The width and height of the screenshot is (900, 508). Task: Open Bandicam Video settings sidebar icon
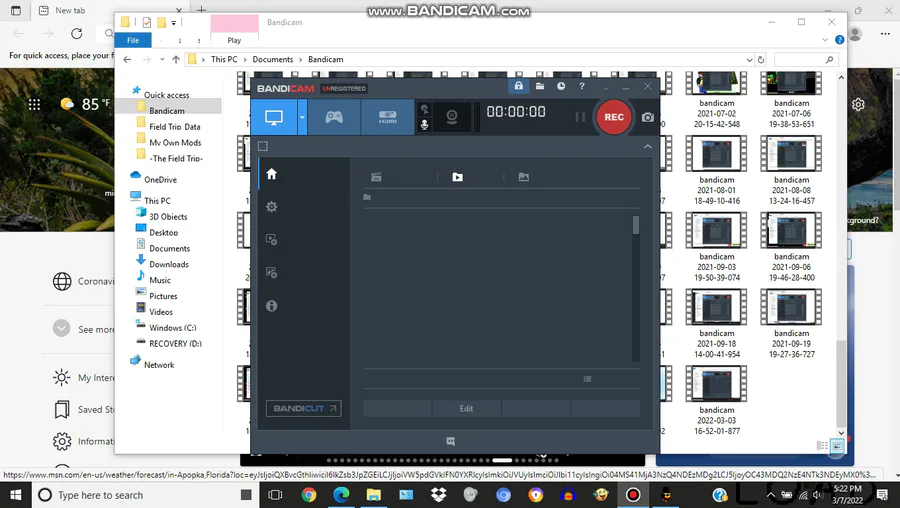click(271, 239)
